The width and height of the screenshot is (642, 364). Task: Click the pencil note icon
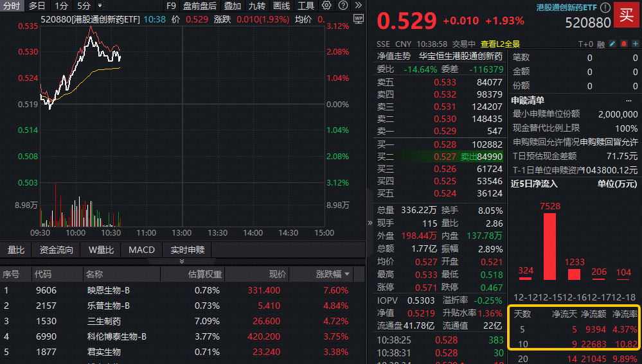[x=612, y=44]
